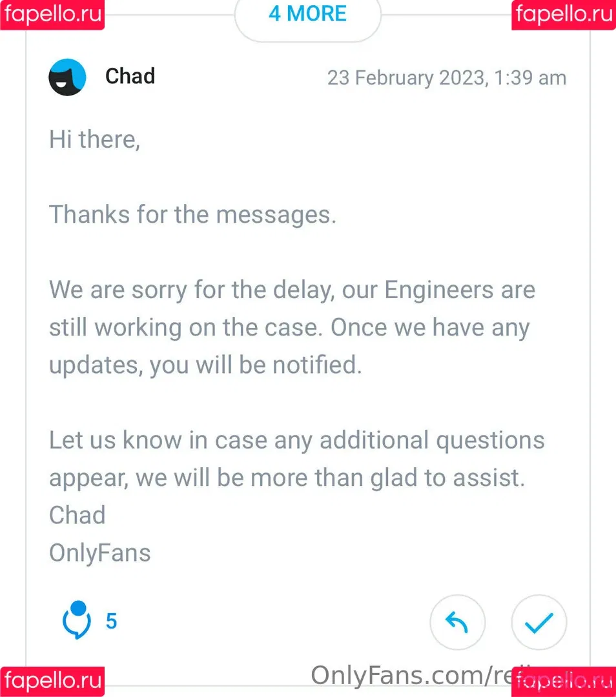This screenshot has height=697, width=616.
Task: Click Chad's avatar icon
Action: [x=67, y=77]
